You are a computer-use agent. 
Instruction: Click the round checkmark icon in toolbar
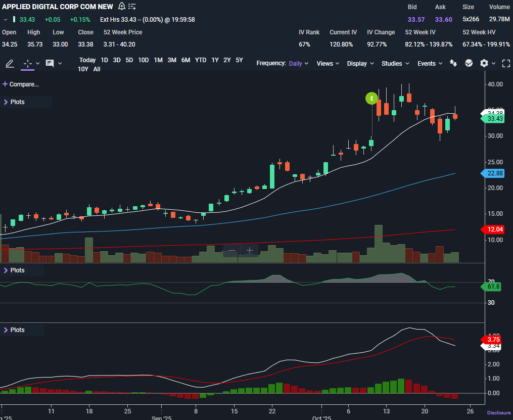pyautogui.click(x=469, y=63)
